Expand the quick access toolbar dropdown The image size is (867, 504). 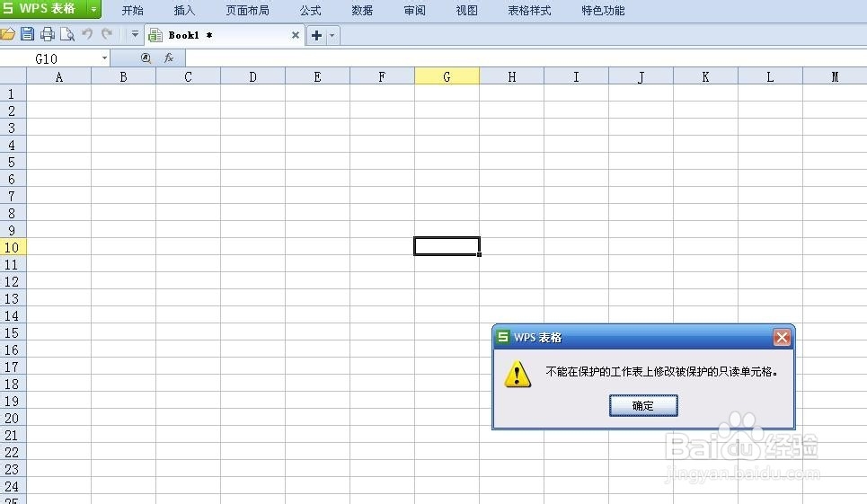[135, 34]
